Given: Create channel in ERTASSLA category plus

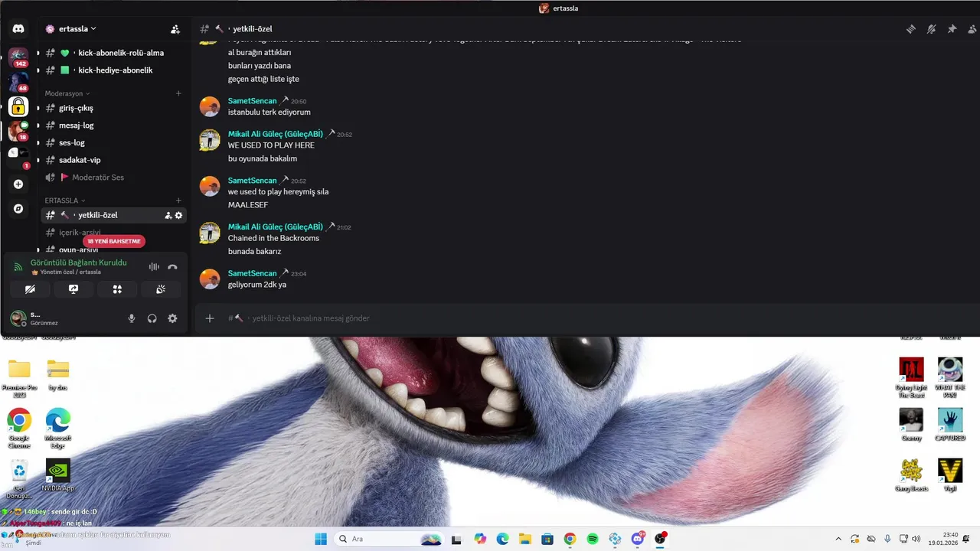Looking at the screenshot, I should [178, 201].
